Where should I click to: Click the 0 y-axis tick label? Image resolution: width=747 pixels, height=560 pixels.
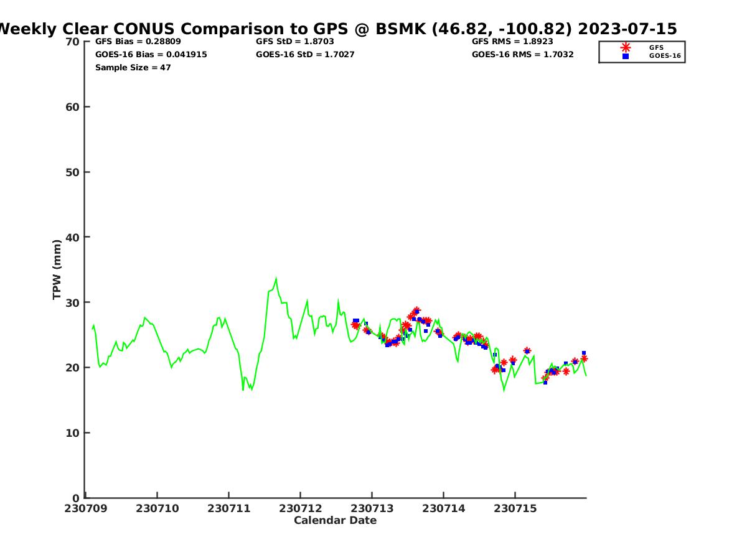77,498
